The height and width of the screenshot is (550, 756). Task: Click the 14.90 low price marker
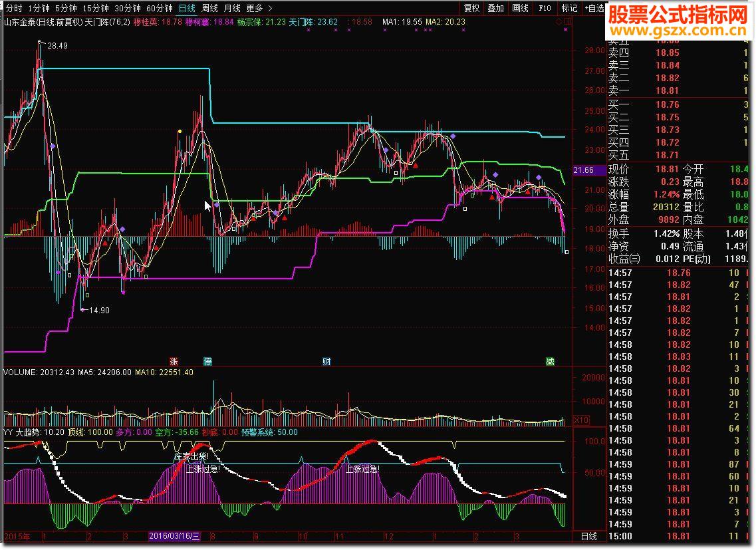coord(99,310)
